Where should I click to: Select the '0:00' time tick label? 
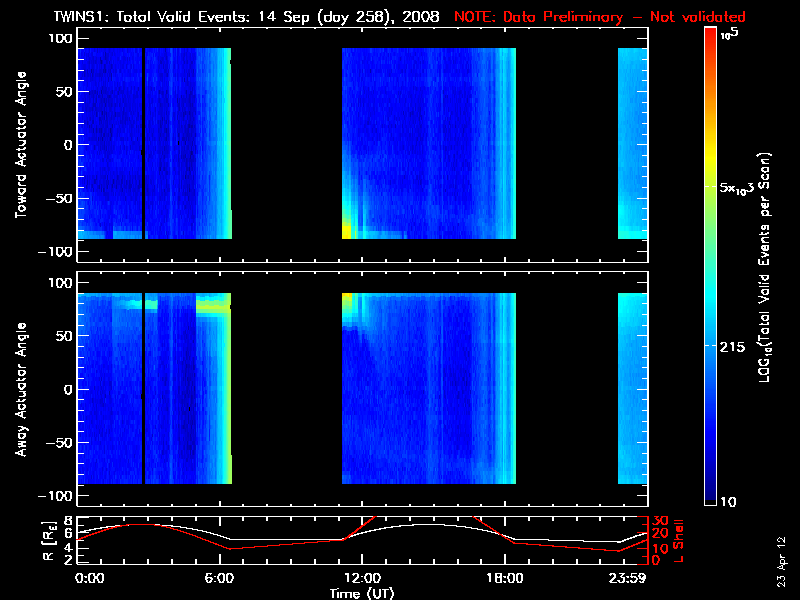click(x=89, y=578)
